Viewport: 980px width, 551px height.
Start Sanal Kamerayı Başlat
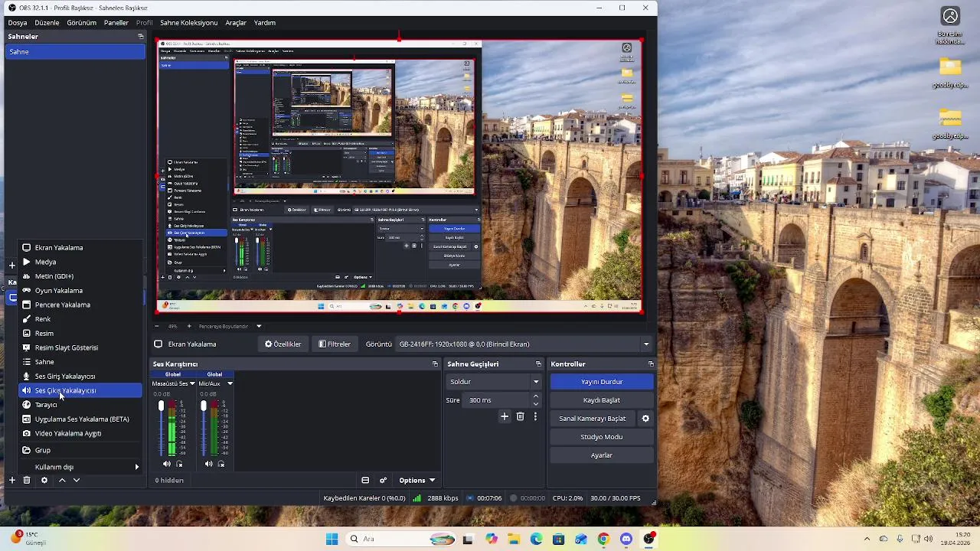point(593,419)
